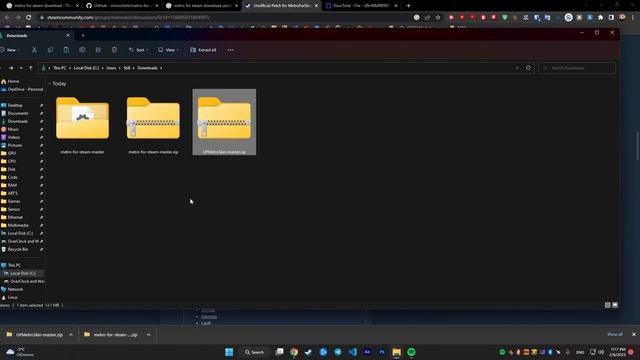
Task: Click Show all downloads link
Action: click(615, 334)
